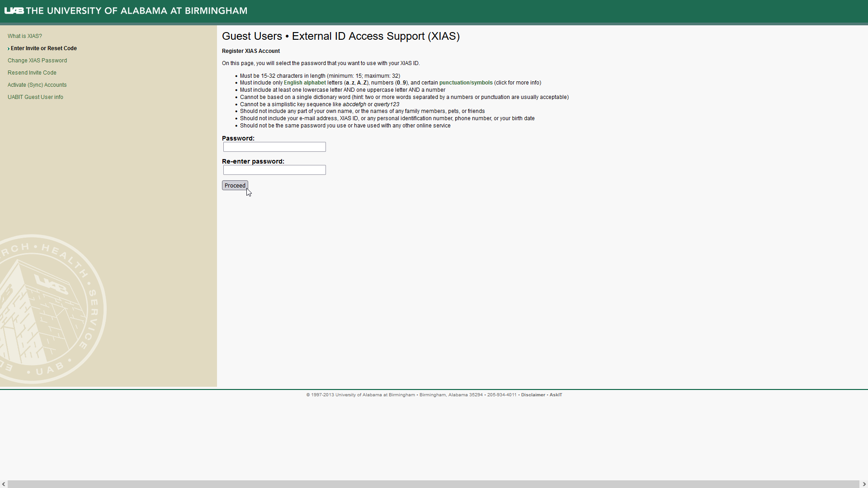
Task: Click the simplistic key sequence rule text
Action: point(320,104)
